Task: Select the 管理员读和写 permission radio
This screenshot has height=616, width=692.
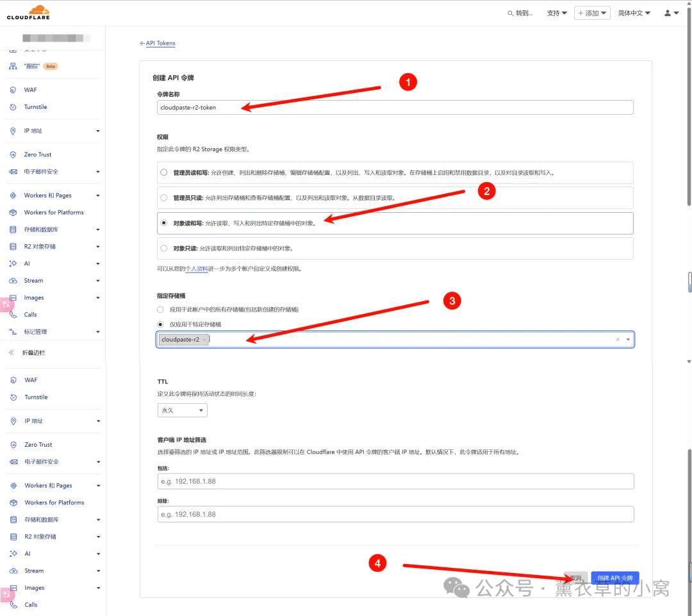Action: (165, 172)
